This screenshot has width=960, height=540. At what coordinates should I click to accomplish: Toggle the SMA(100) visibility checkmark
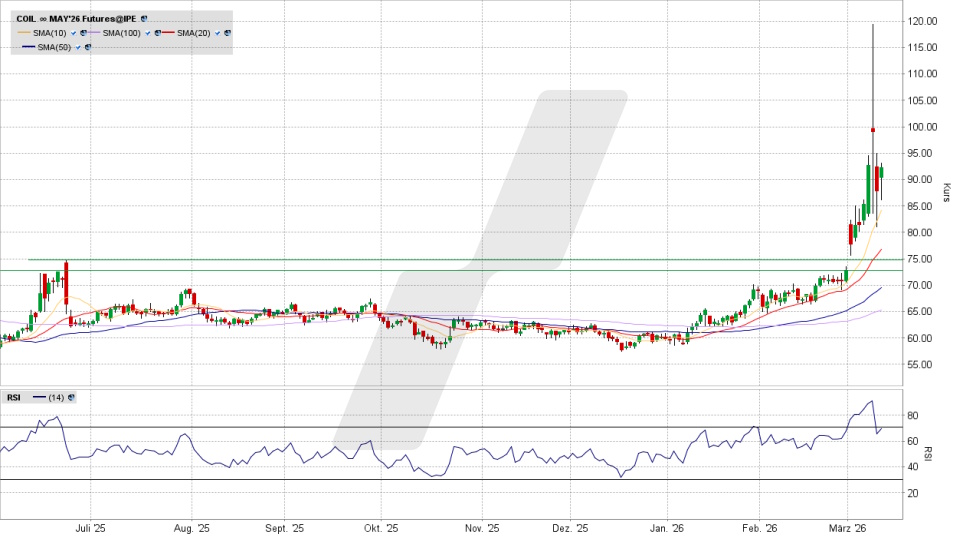click(x=146, y=33)
